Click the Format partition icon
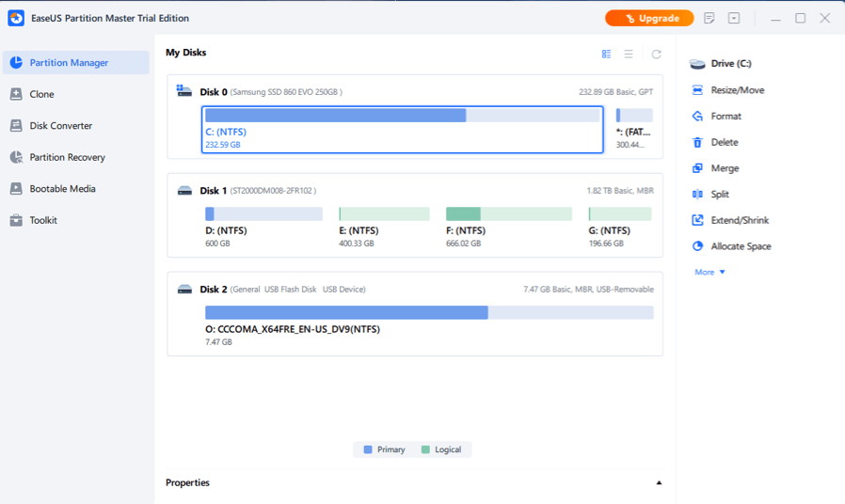The image size is (845, 504). tap(697, 117)
